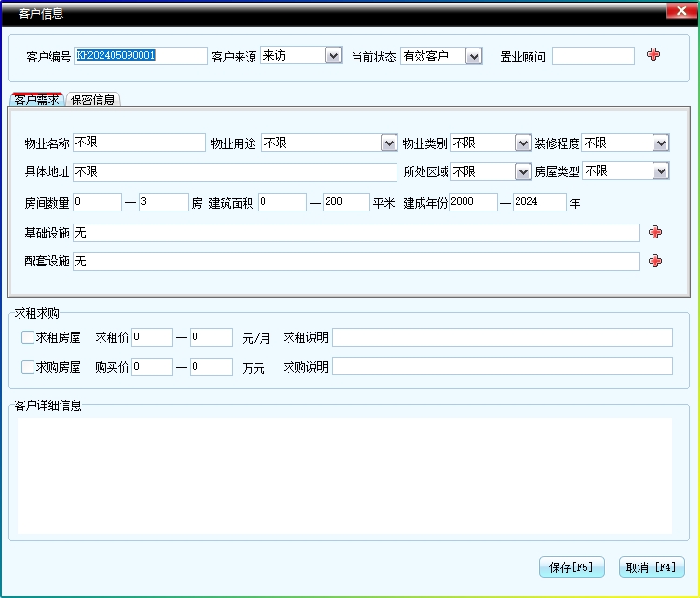This screenshot has width=700, height=598.
Task: Expand the 所处区域 dropdown
Action: point(522,171)
